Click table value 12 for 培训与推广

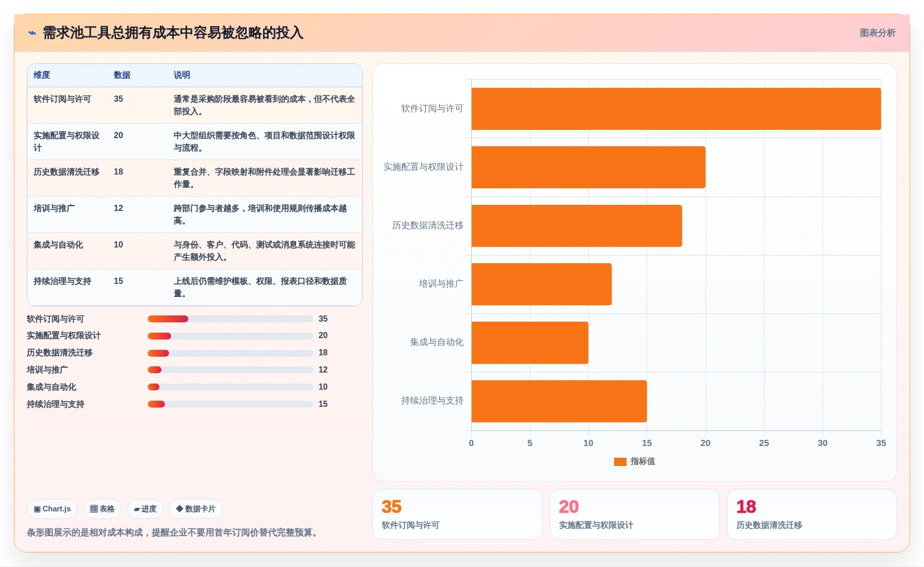(x=119, y=208)
